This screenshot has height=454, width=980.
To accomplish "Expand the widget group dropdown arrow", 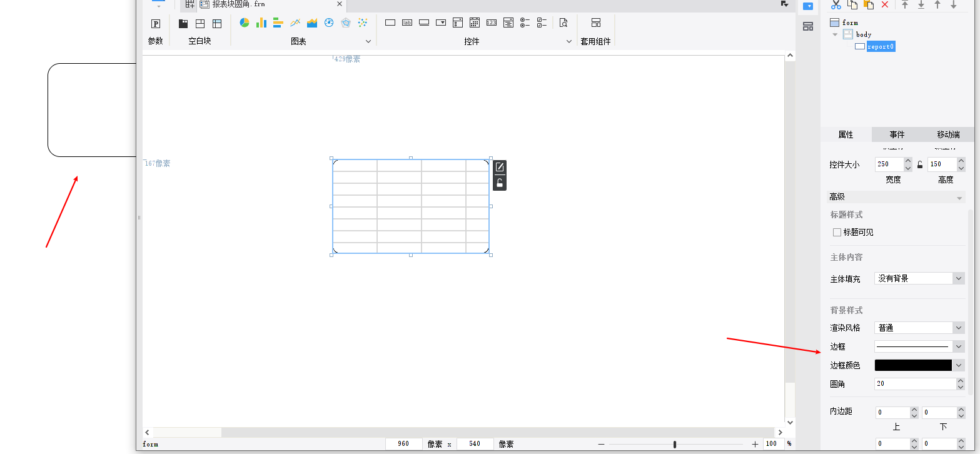I will tap(569, 41).
